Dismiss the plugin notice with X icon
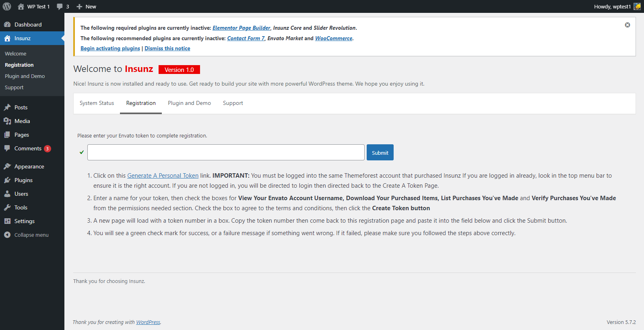 click(627, 25)
